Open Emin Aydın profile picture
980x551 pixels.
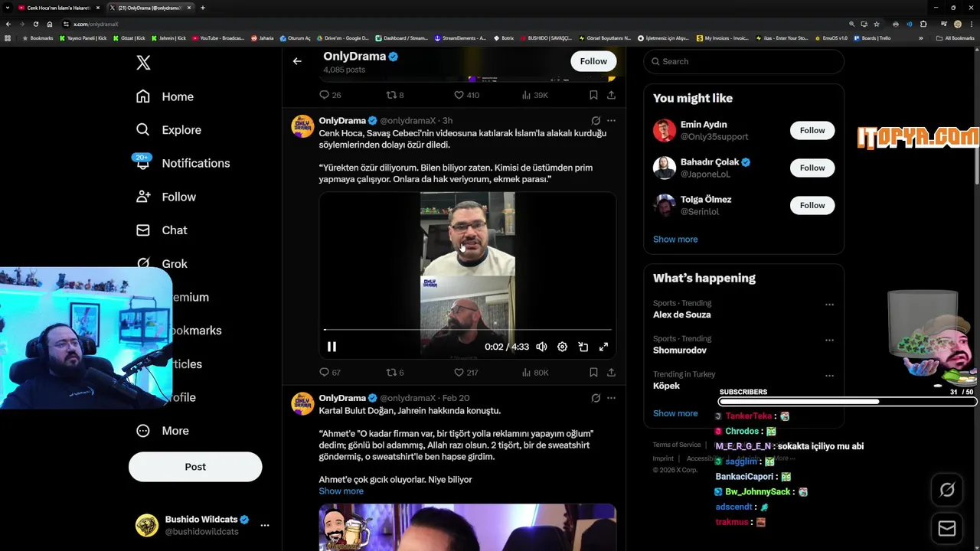(x=665, y=130)
